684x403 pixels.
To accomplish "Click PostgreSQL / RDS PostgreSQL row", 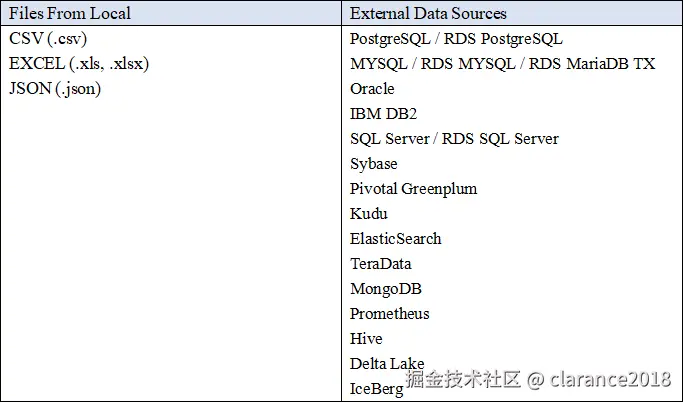I will [x=456, y=39].
